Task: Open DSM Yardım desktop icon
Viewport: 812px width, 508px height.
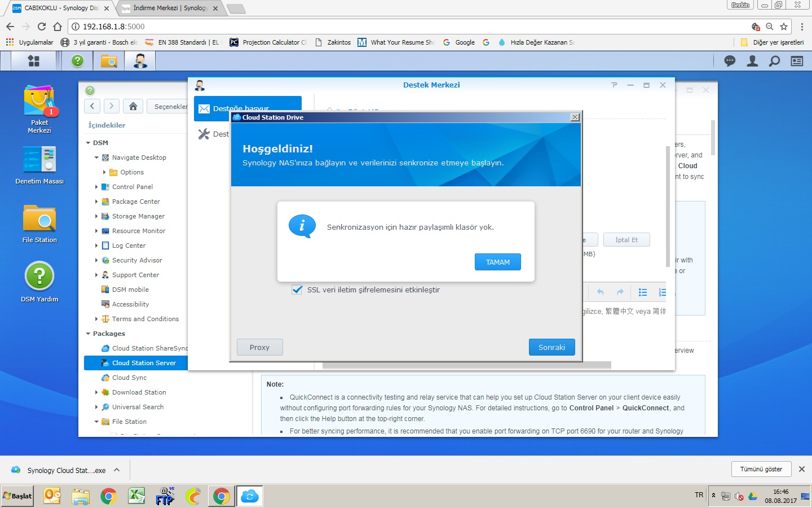Action: point(39,282)
